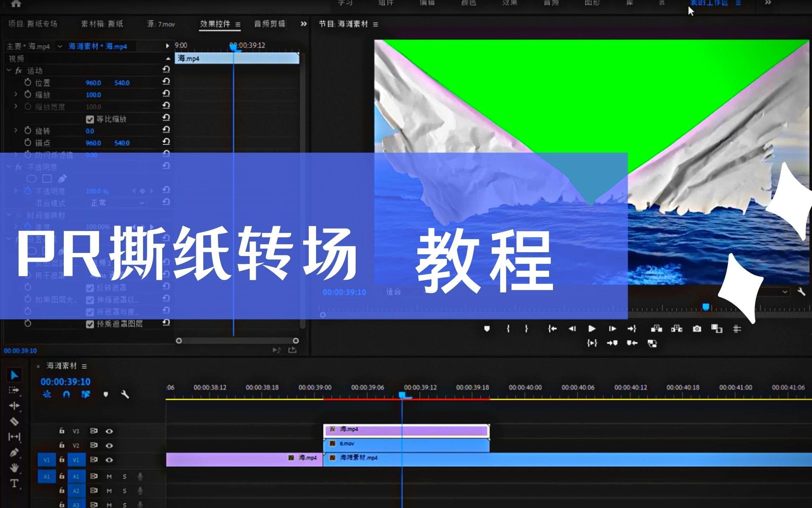Image resolution: width=812 pixels, height=508 pixels.
Task: Mark Out point in Program monitor
Action: click(x=526, y=329)
